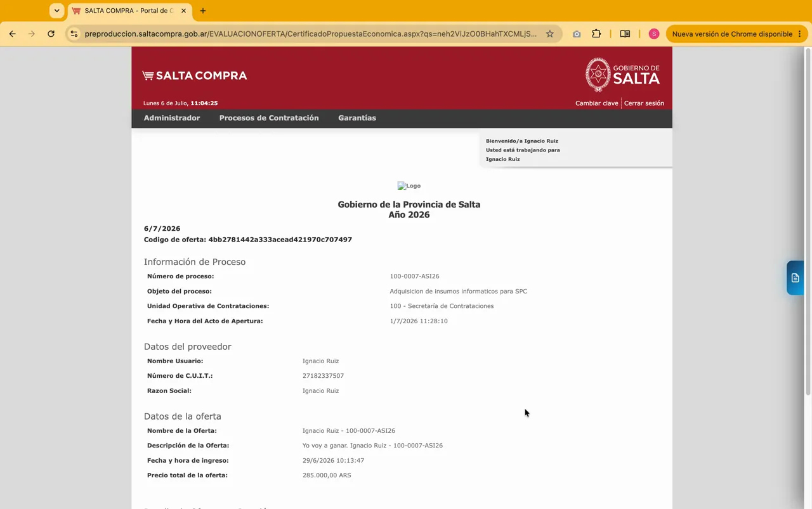The width and height of the screenshot is (812, 509).
Task: Select Razon Social value Ignacio Ruiz
Action: 320,391
